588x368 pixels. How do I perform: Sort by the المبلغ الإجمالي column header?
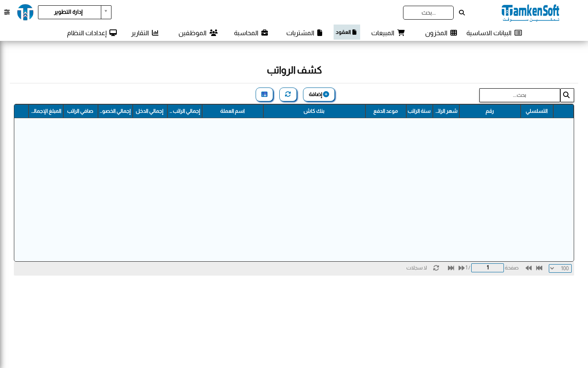pos(46,111)
